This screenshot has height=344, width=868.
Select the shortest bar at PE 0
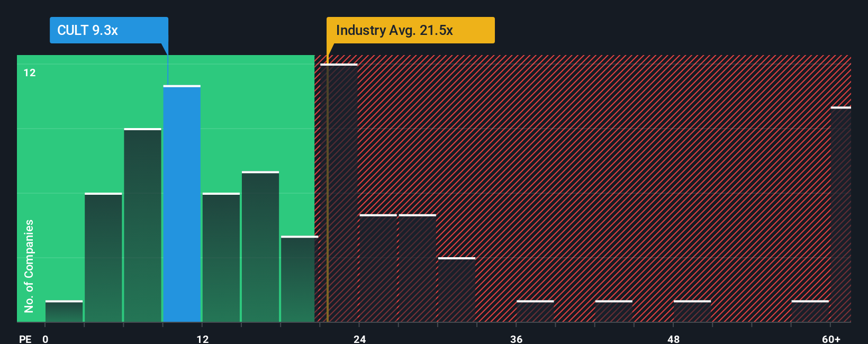pyautogui.click(x=64, y=311)
